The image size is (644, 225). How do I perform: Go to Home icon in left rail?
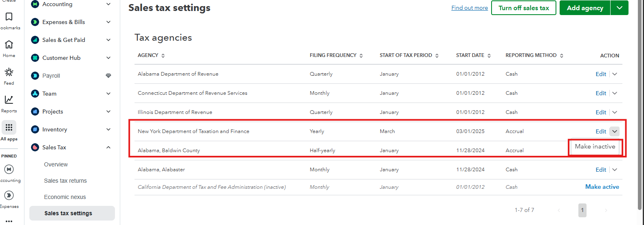pos(9,45)
